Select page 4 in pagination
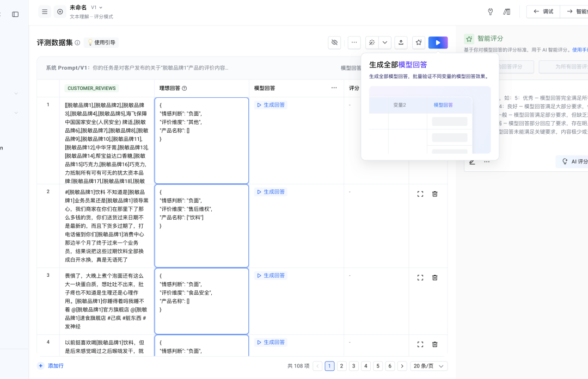The height and width of the screenshot is (379, 588). 366,366
